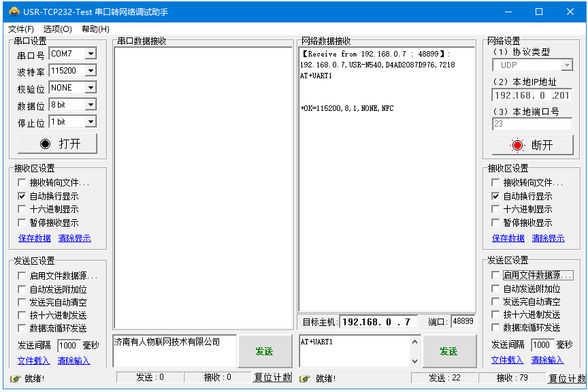The height and width of the screenshot is (392, 588).
Task: Click the serial send box with 济南有人物联网技术有限公司
Action: [x=175, y=351]
